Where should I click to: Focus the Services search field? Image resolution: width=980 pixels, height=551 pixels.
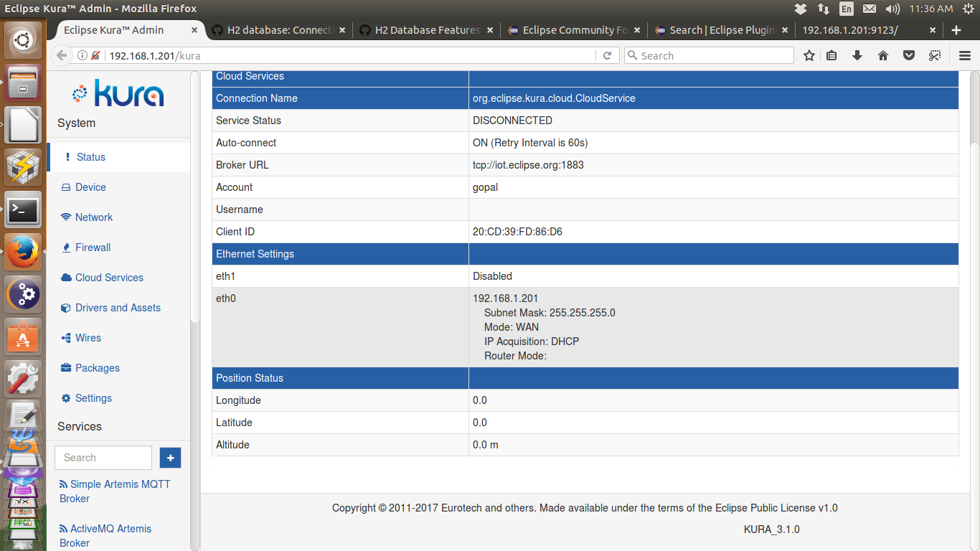[103, 458]
